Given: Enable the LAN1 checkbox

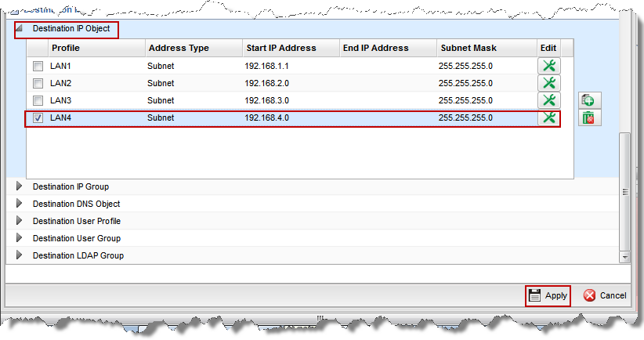Looking at the screenshot, I should coord(38,67).
